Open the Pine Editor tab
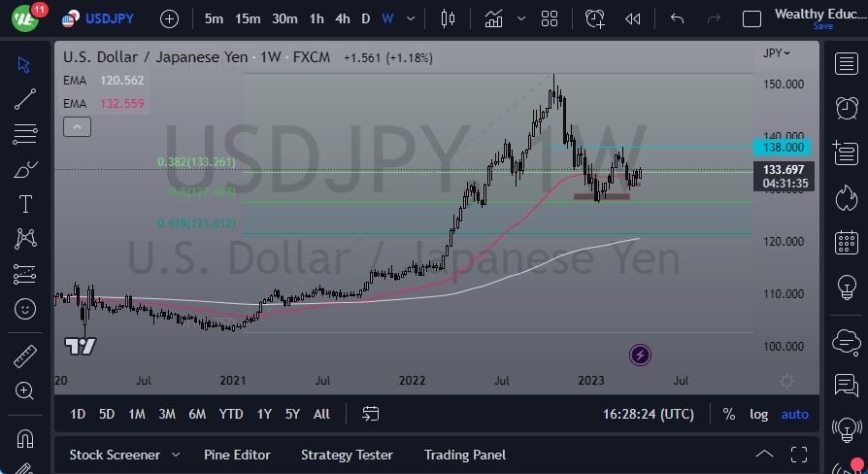868x474 pixels. [x=237, y=455]
